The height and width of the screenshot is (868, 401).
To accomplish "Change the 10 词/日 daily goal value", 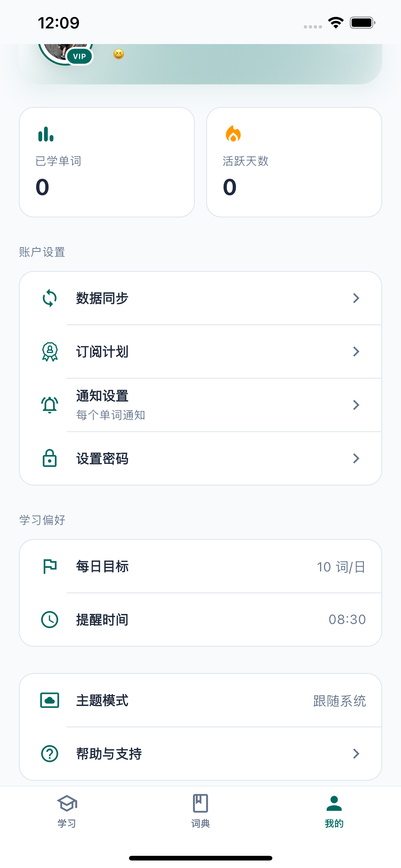I will click(x=341, y=567).
